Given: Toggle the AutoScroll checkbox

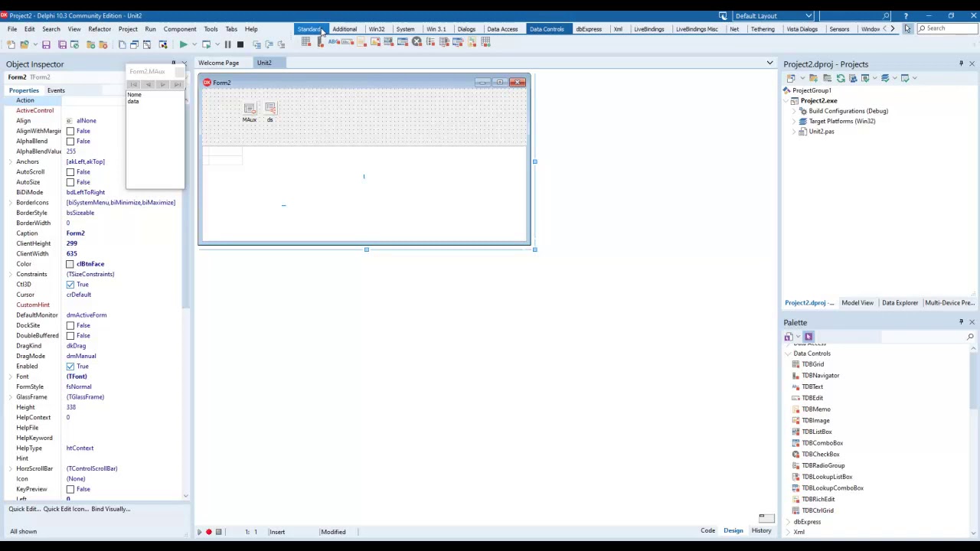Looking at the screenshot, I should (x=70, y=172).
